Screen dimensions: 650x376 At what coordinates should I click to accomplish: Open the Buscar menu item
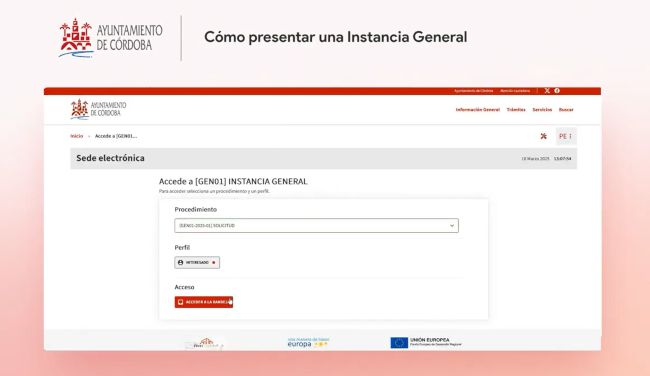click(566, 110)
